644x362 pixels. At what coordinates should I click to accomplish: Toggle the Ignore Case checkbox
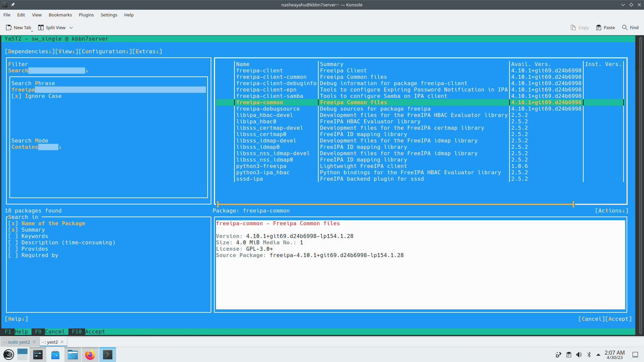pos(16,96)
